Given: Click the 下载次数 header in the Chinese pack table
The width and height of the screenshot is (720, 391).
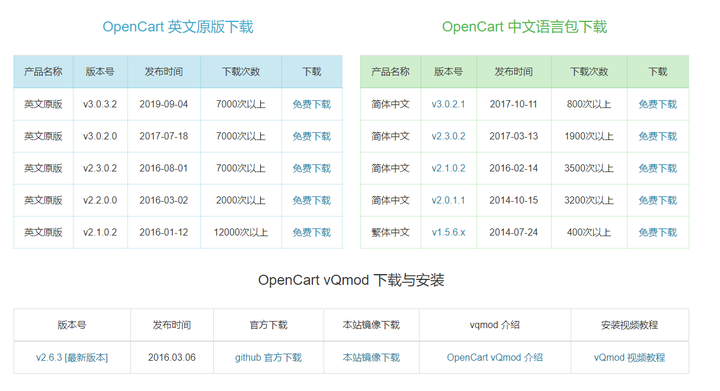Looking at the screenshot, I should coord(589,72).
